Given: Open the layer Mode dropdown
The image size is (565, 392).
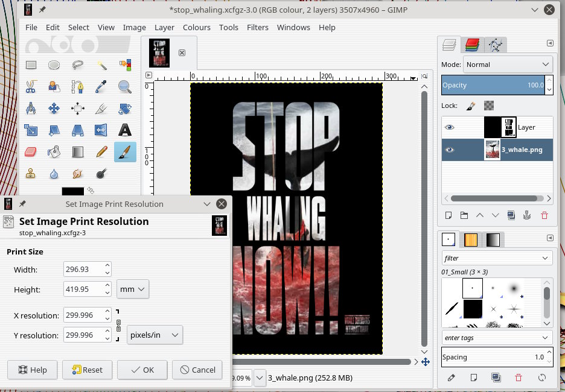Looking at the screenshot, I should pyautogui.click(x=507, y=65).
